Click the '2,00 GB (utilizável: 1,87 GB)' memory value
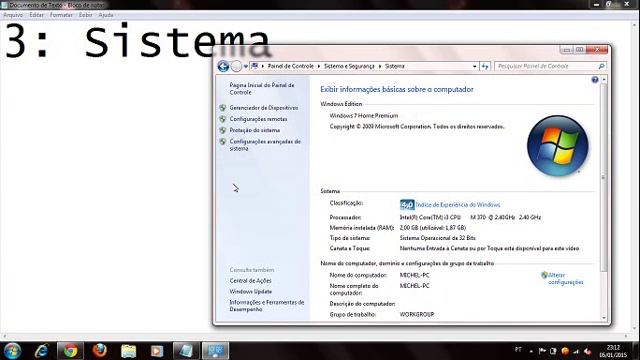 click(433, 228)
